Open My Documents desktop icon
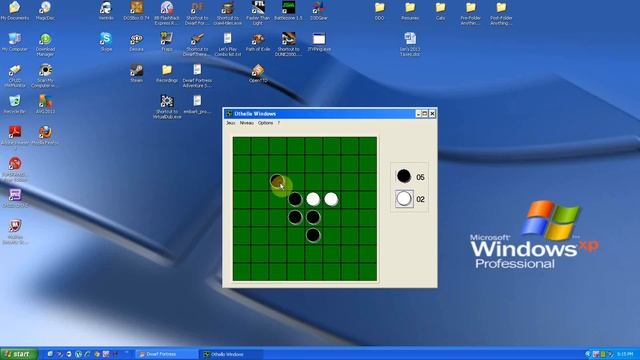This screenshot has width=640, height=360. [x=15, y=11]
